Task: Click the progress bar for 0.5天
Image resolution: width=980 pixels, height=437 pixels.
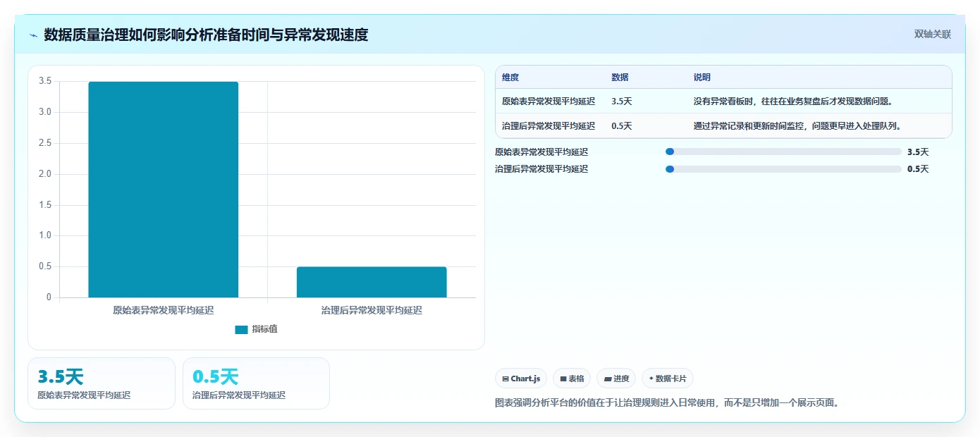Action: point(783,169)
